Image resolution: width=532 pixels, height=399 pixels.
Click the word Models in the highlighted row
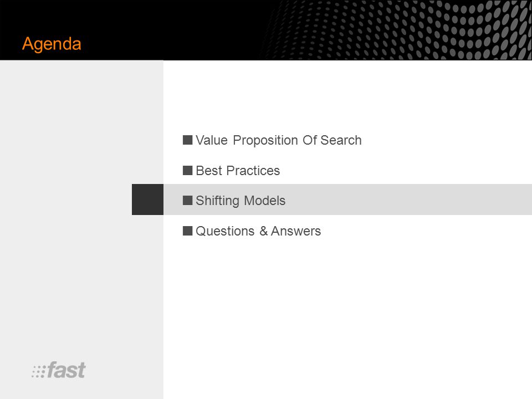click(265, 201)
